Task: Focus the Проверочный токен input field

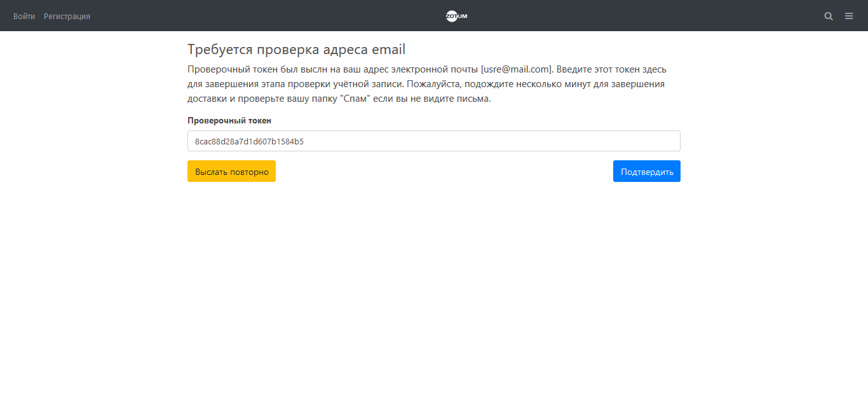Action: 433,141
